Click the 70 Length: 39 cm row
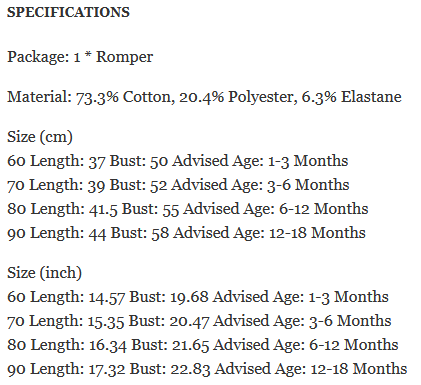Image resolution: width=421 pixels, height=385 pixels. (178, 185)
